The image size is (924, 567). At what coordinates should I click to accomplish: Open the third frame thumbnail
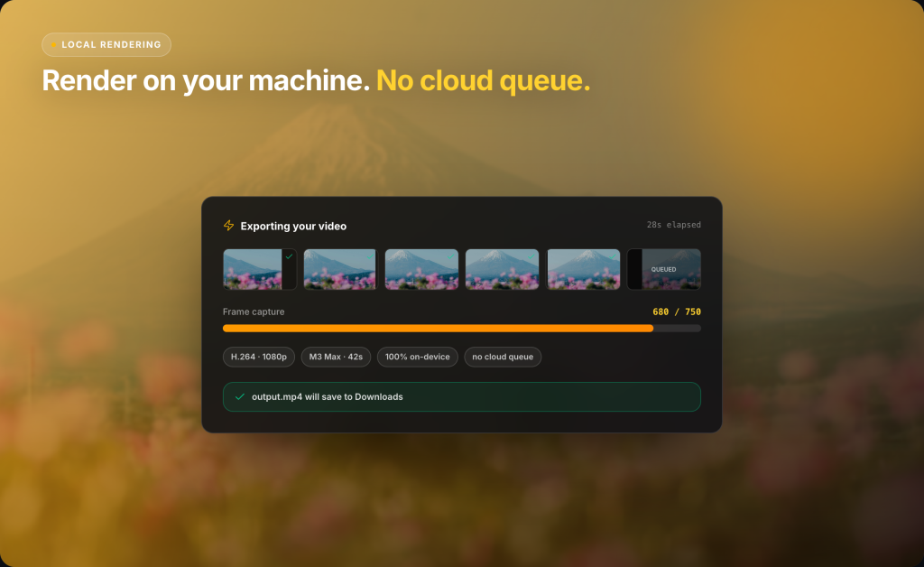click(421, 269)
